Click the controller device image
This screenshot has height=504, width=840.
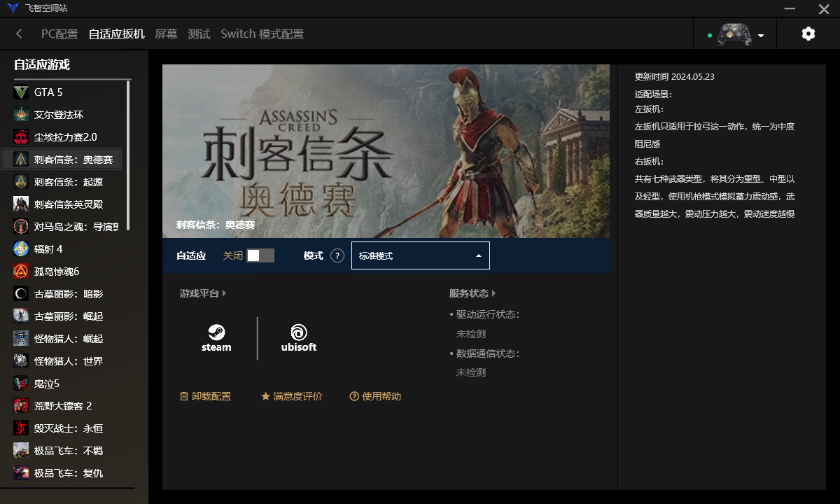[735, 34]
